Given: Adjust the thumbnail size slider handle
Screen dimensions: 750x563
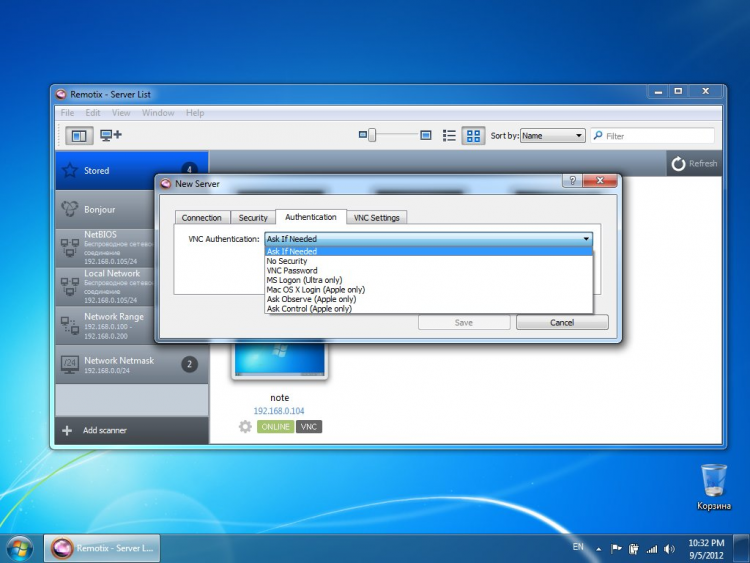Looking at the screenshot, I should [372, 135].
